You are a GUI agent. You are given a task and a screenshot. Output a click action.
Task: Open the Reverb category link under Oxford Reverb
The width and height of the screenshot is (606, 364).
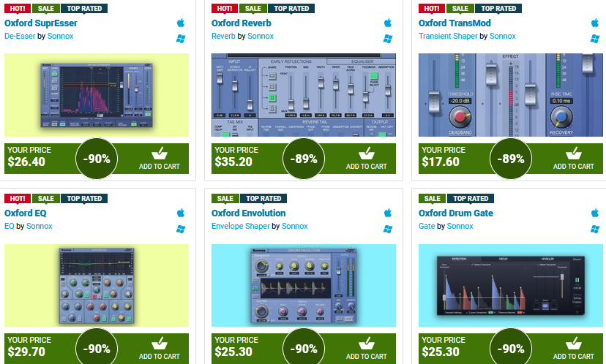click(223, 36)
